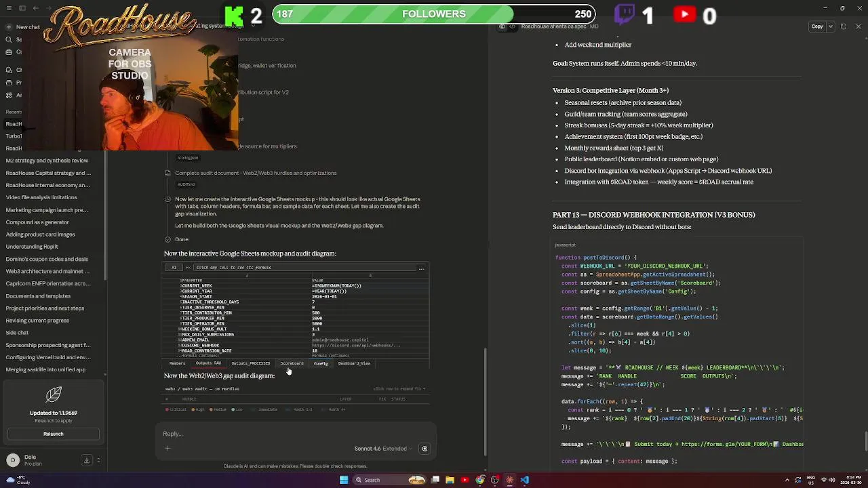Go back with the left arrow
This screenshot has width=868, height=488.
coord(35,8)
